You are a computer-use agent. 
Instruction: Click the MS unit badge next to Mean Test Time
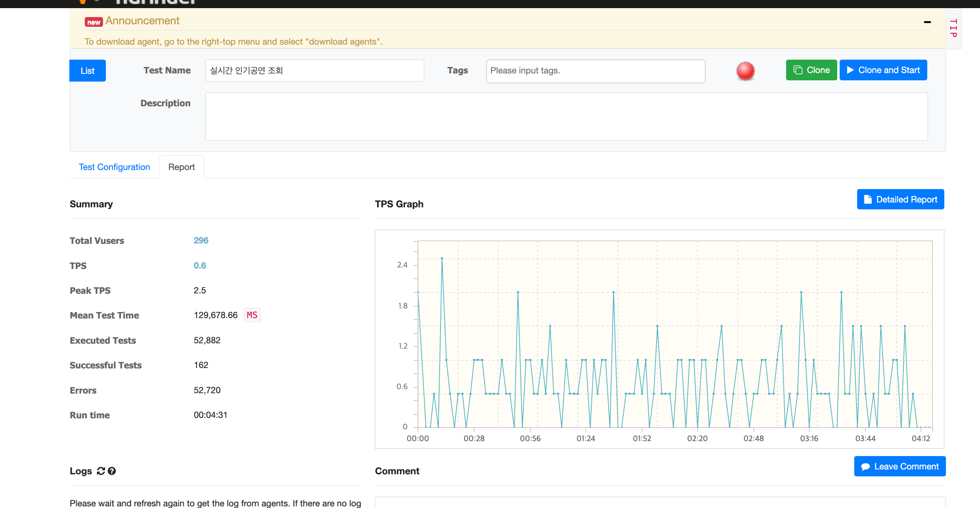point(252,315)
